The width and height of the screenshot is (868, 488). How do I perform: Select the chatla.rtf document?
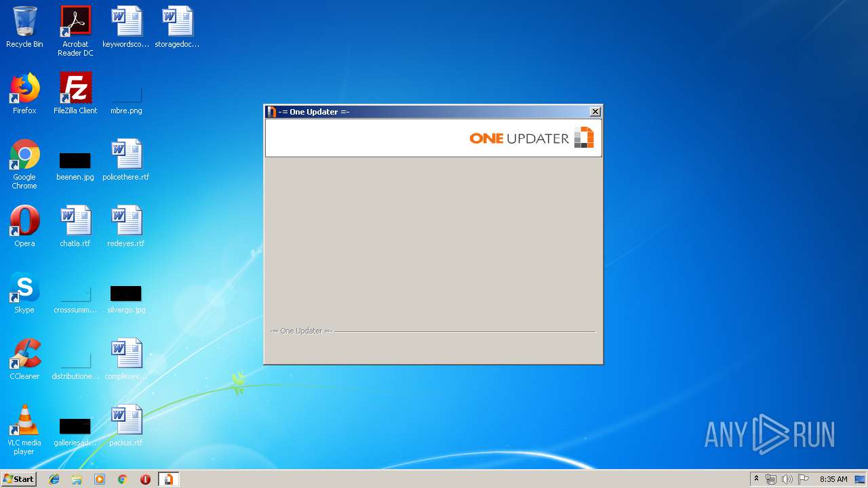click(x=75, y=226)
